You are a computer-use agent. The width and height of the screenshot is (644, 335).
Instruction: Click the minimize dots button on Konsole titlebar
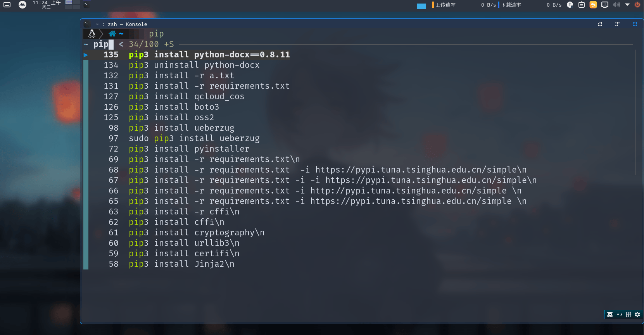pos(600,24)
